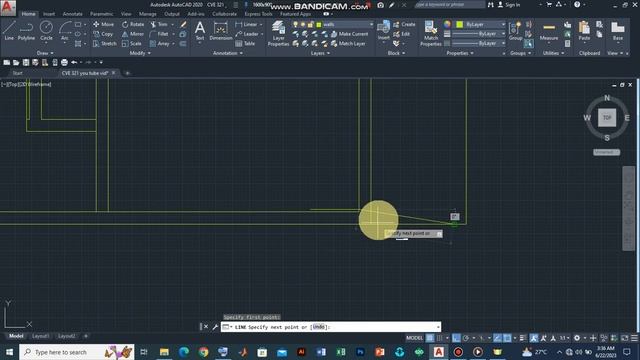Select the Line tool
Screen dimensions: 640x360
click(9, 31)
